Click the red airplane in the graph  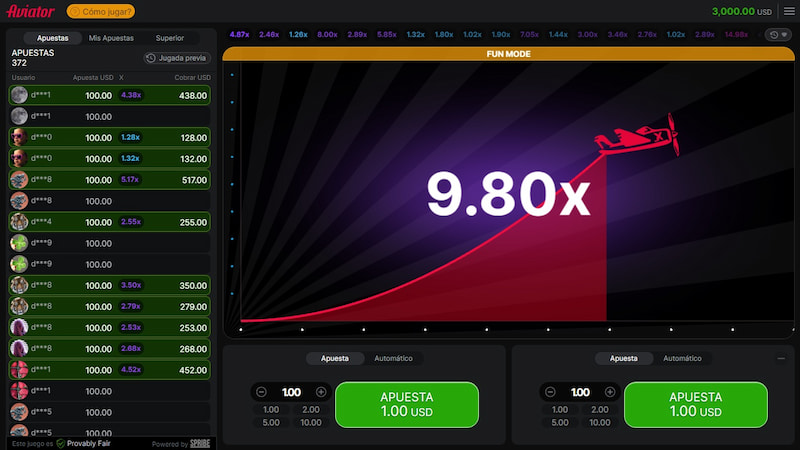pos(637,135)
